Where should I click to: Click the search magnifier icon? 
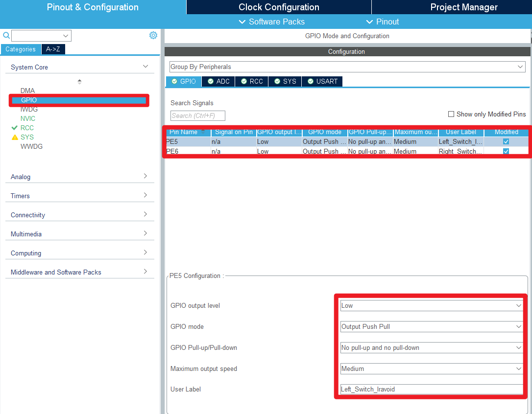point(6,35)
